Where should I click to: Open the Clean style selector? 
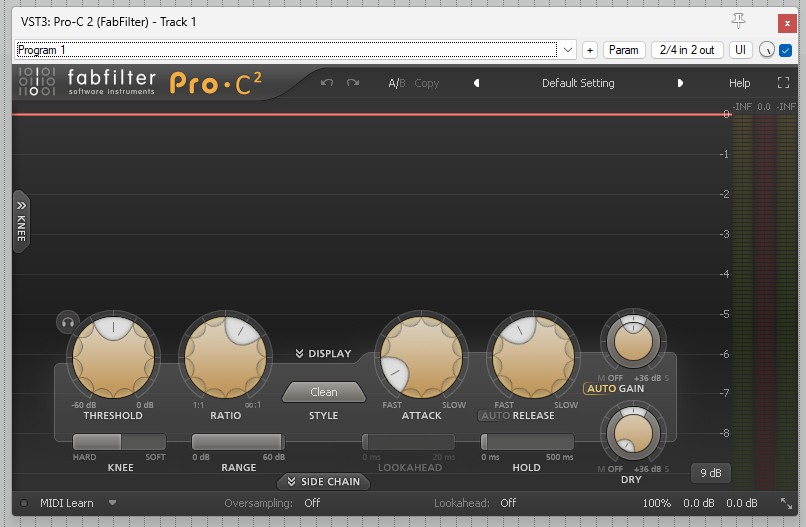point(324,392)
